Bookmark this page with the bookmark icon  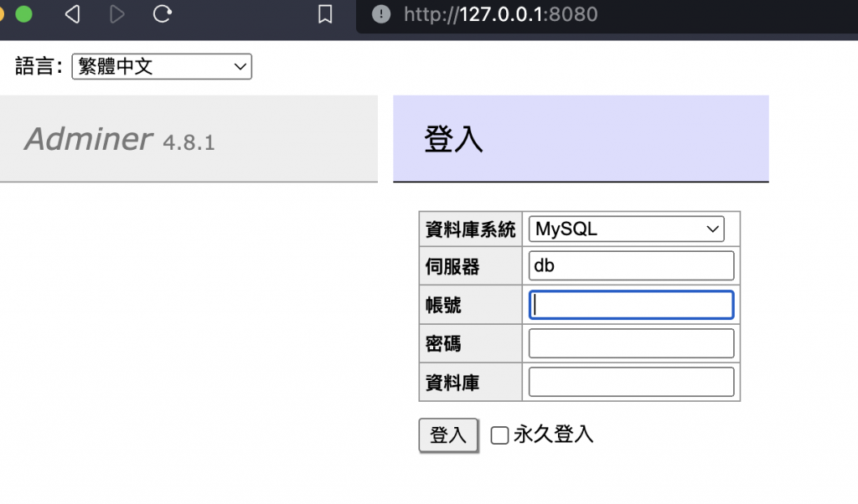pyautogui.click(x=325, y=14)
